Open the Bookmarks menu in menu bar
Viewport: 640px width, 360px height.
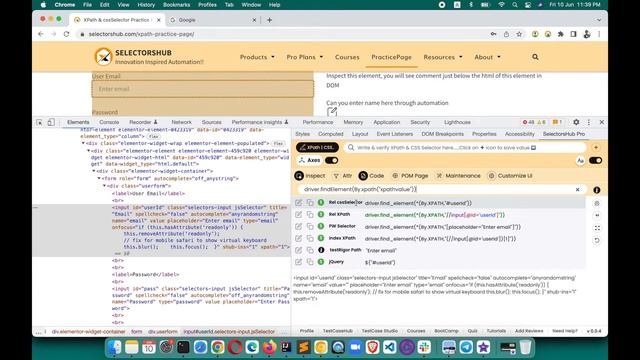coord(176,5)
